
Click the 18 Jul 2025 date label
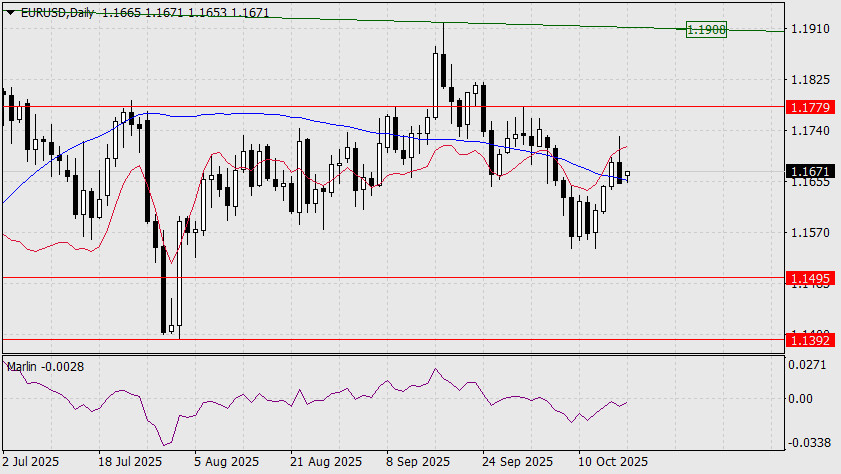tap(130, 462)
